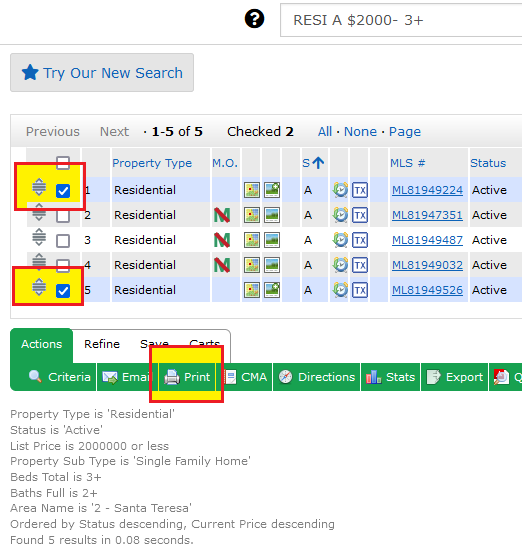Image resolution: width=522 pixels, height=558 pixels.
Task: Click reorder handle on row 5
Action: click(x=39, y=287)
